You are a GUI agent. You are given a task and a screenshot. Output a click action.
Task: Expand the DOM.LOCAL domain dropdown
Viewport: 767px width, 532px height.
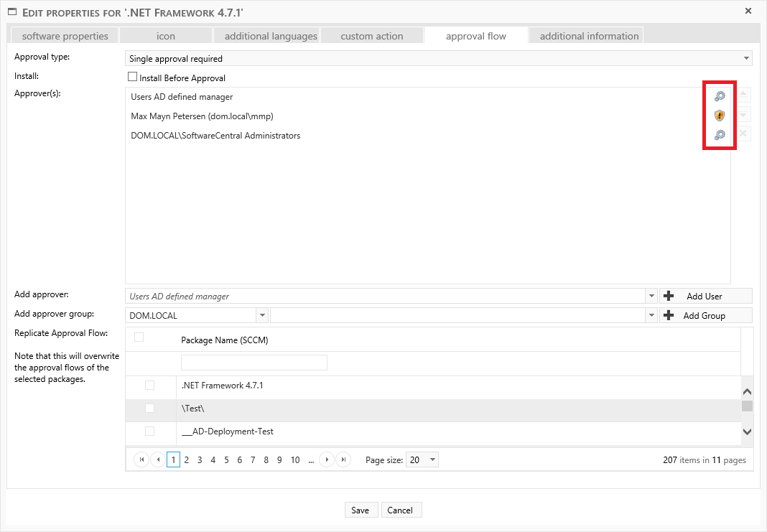click(262, 315)
